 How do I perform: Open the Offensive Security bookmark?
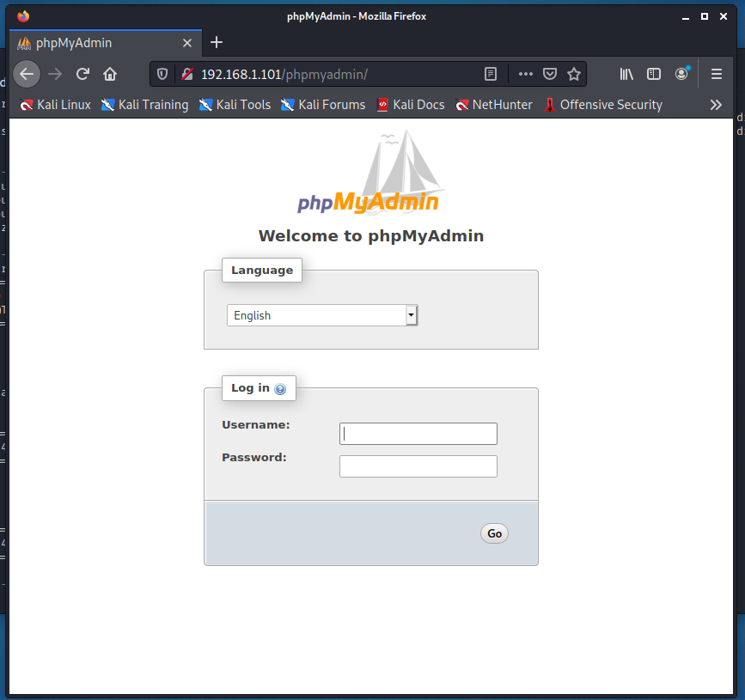pyautogui.click(x=602, y=105)
